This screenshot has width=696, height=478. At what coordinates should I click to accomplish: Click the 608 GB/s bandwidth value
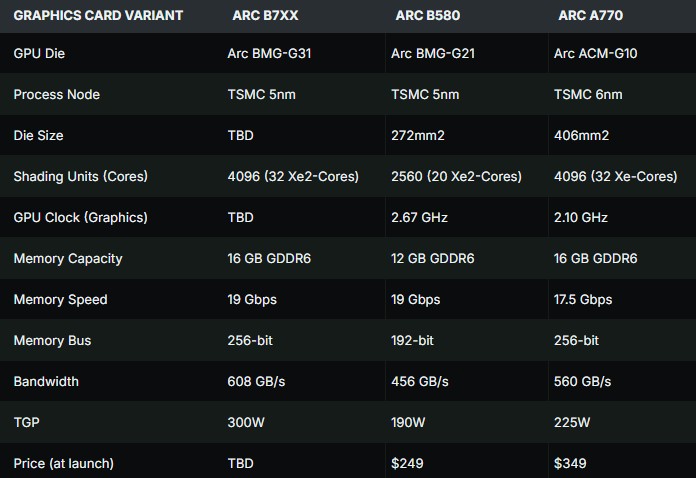(x=257, y=381)
